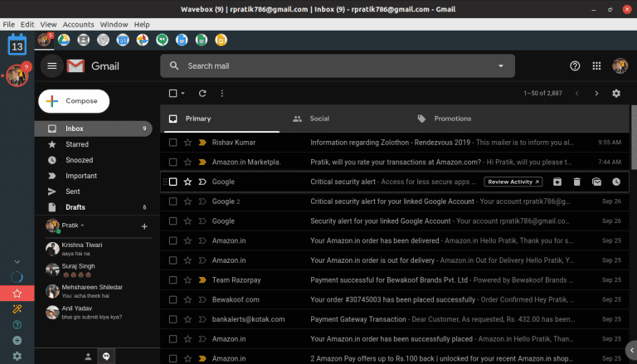
Task: Select the Primary inbox tab
Action: (x=220, y=119)
